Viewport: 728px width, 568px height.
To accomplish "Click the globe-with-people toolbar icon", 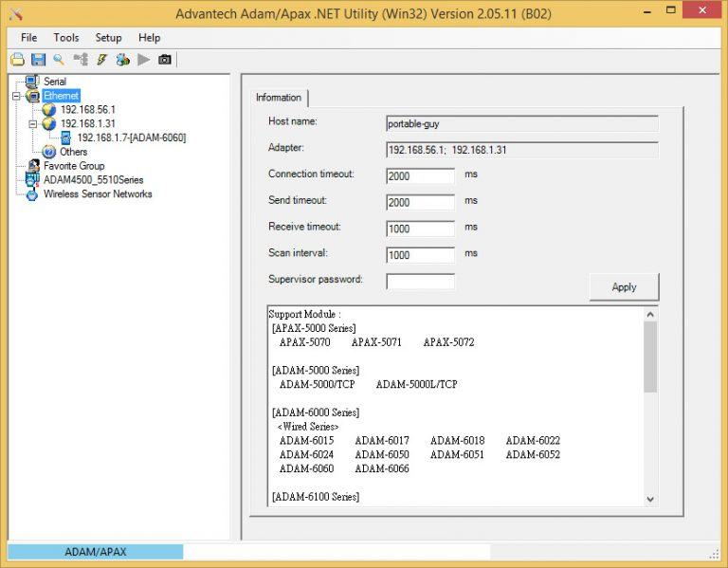I will [x=122, y=60].
